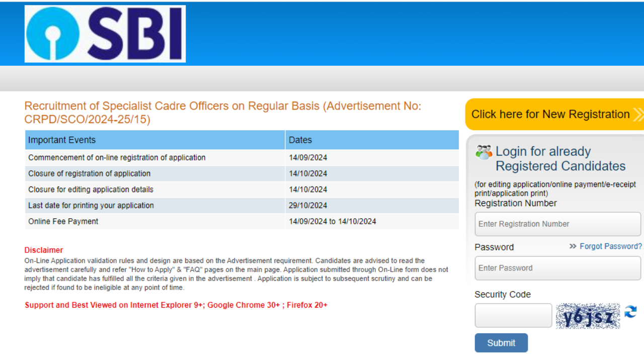The image size is (644, 362).
Task: Click the Enter Registration Number field
Action: (x=557, y=224)
